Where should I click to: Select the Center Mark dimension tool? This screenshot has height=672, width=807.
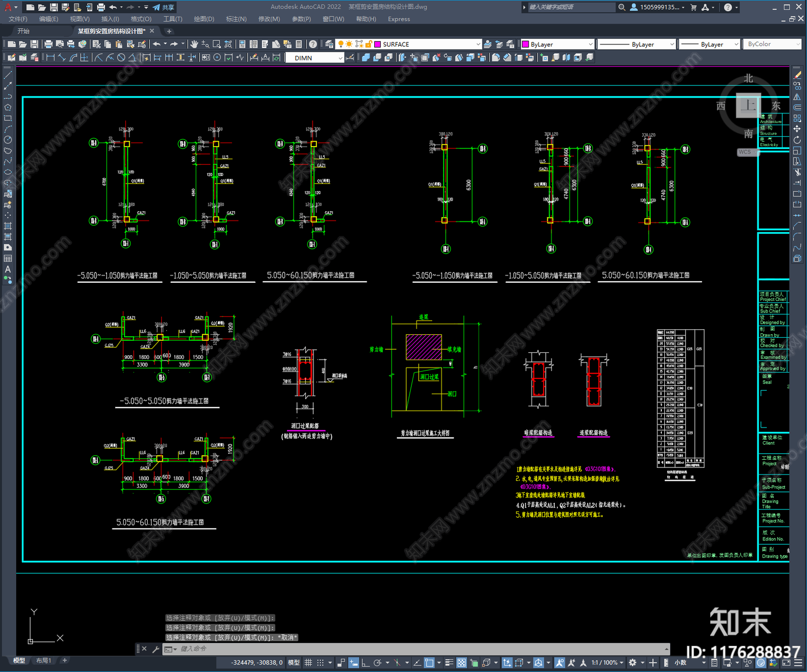coord(217,57)
